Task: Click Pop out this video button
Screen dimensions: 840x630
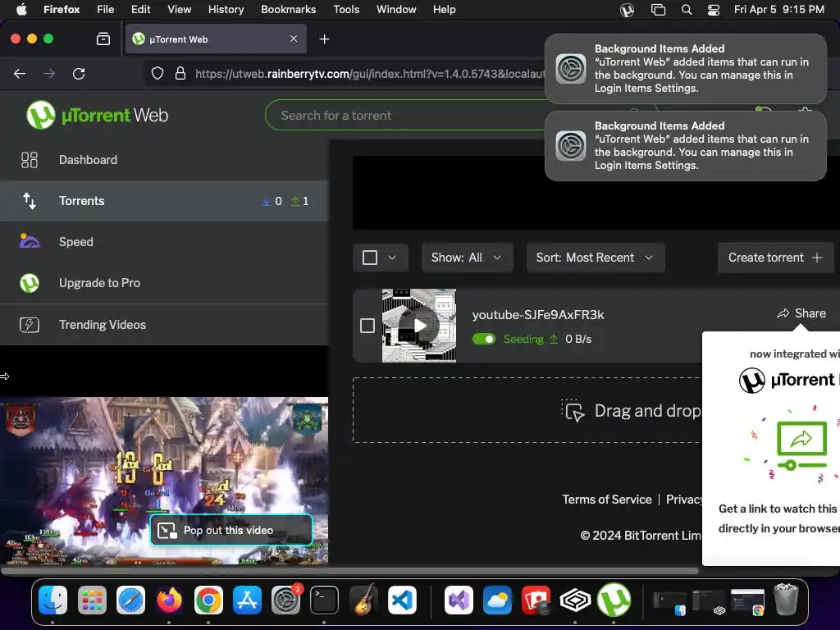Action: pyautogui.click(x=231, y=531)
